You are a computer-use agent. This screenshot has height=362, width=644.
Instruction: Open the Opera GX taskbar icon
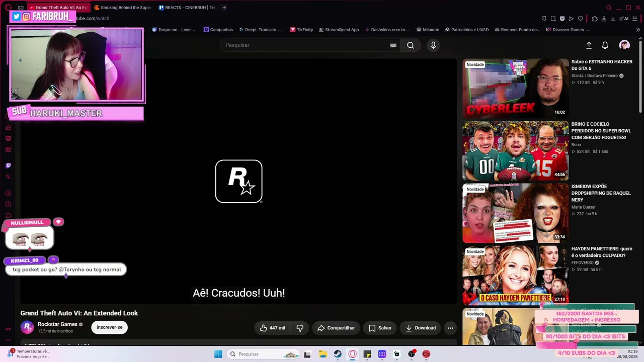[x=352, y=354]
